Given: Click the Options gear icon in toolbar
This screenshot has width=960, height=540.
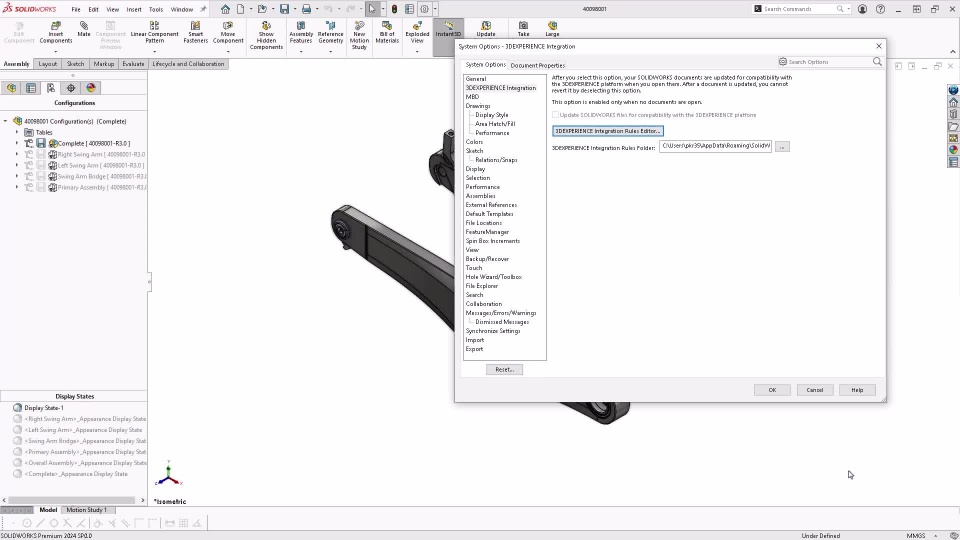Looking at the screenshot, I should (x=424, y=9).
